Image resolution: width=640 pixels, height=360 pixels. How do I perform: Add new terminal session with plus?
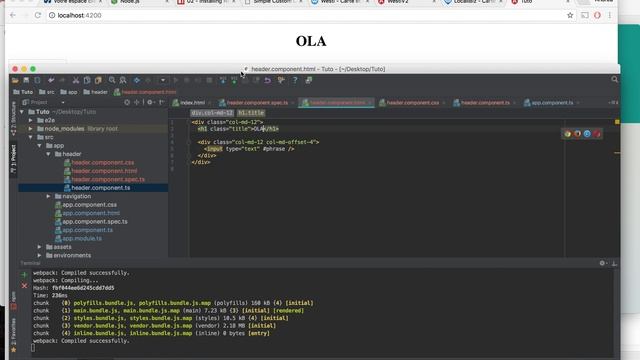tap(24, 275)
